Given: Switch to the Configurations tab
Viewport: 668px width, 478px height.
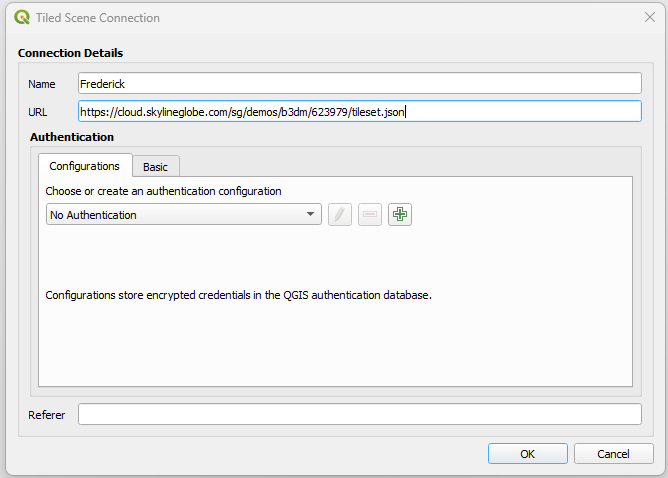Looking at the screenshot, I should click(85, 166).
